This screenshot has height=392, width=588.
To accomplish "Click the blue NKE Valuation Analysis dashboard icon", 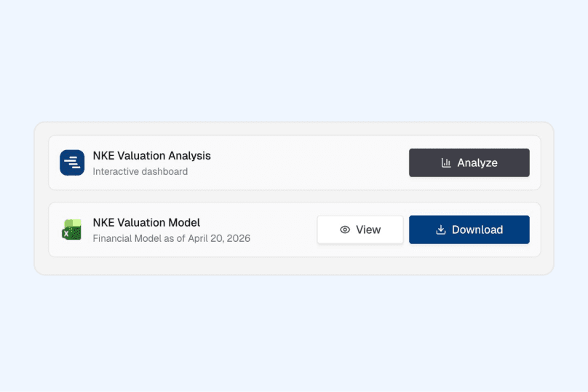I will [72, 162].
